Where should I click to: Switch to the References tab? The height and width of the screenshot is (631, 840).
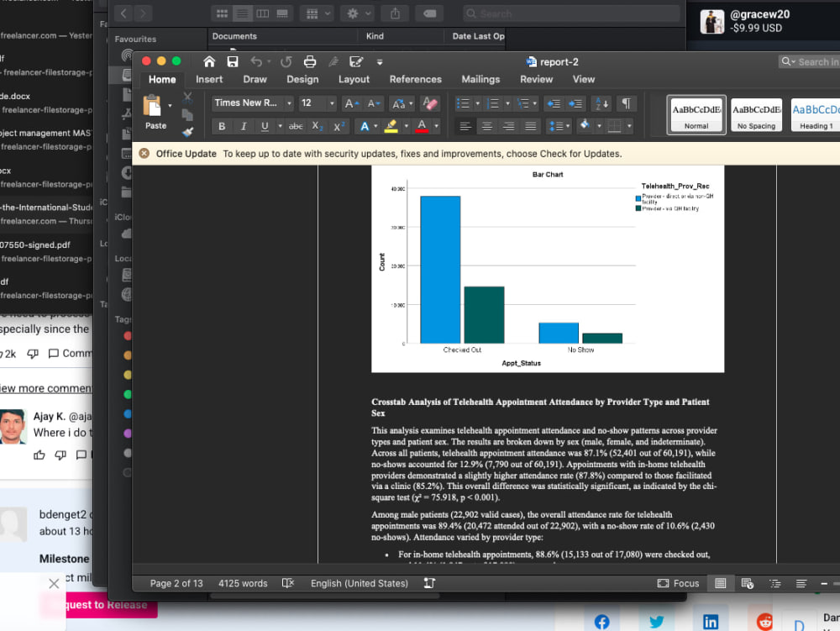tap(415, 79)
